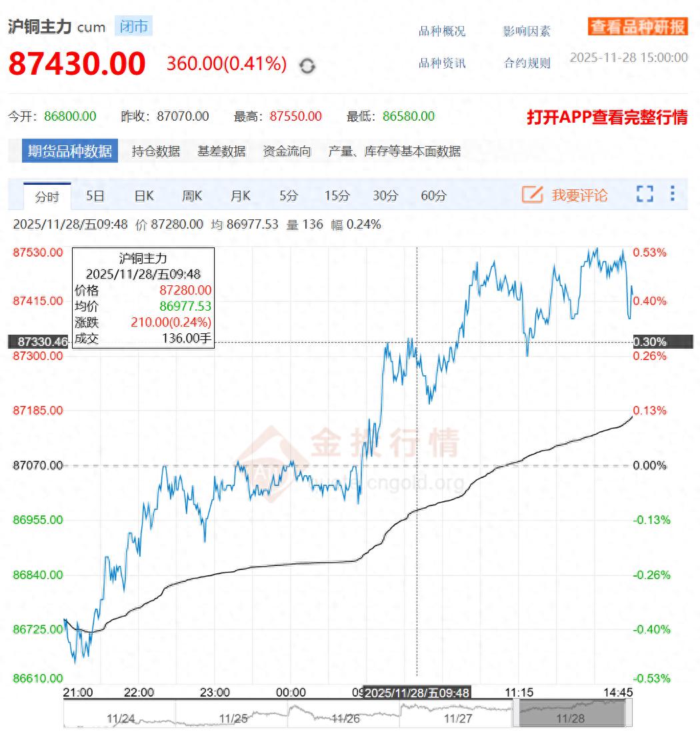This screenshot has height=742, width=700.
Task: Open the 资金流向 tab
Action: 288,151
